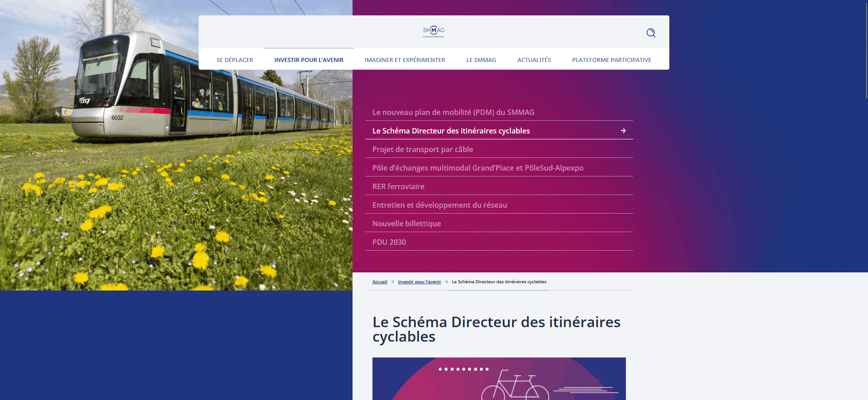Click Accueil breadcrumb link
The image size is (868, 400).
click(380, 281)
